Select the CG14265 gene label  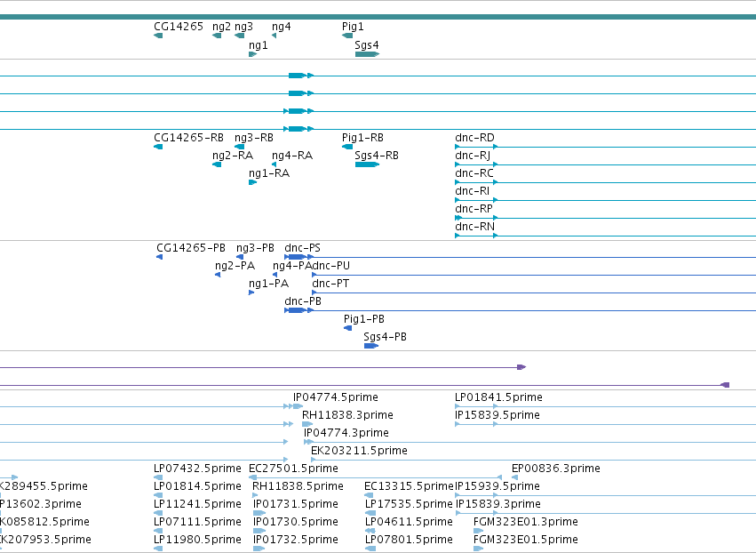pos(179,27)
